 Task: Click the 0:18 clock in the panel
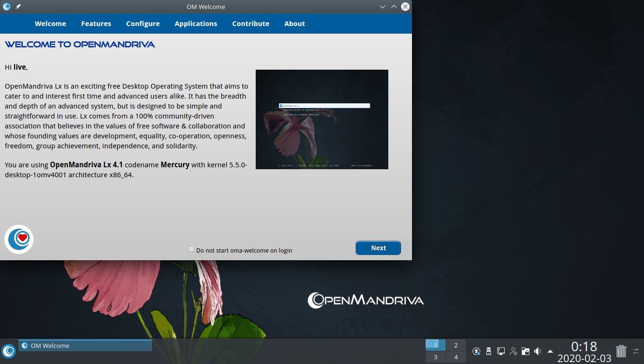584,346
